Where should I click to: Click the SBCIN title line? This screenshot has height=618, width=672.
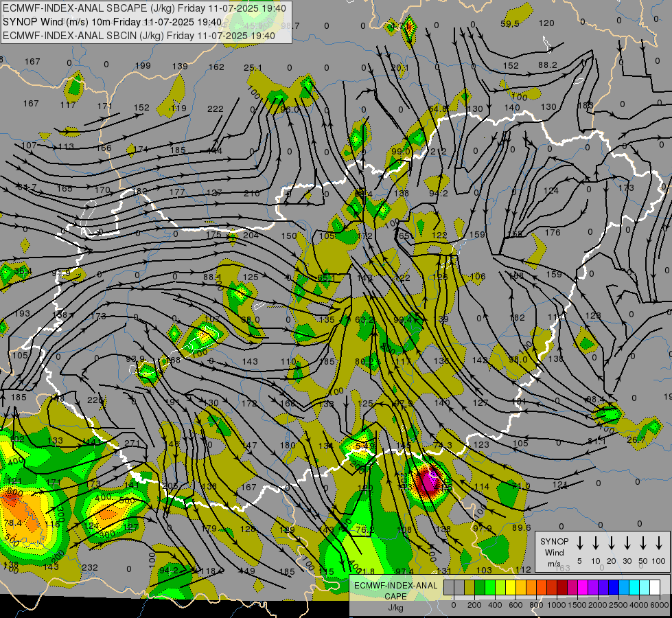point(139,36)
